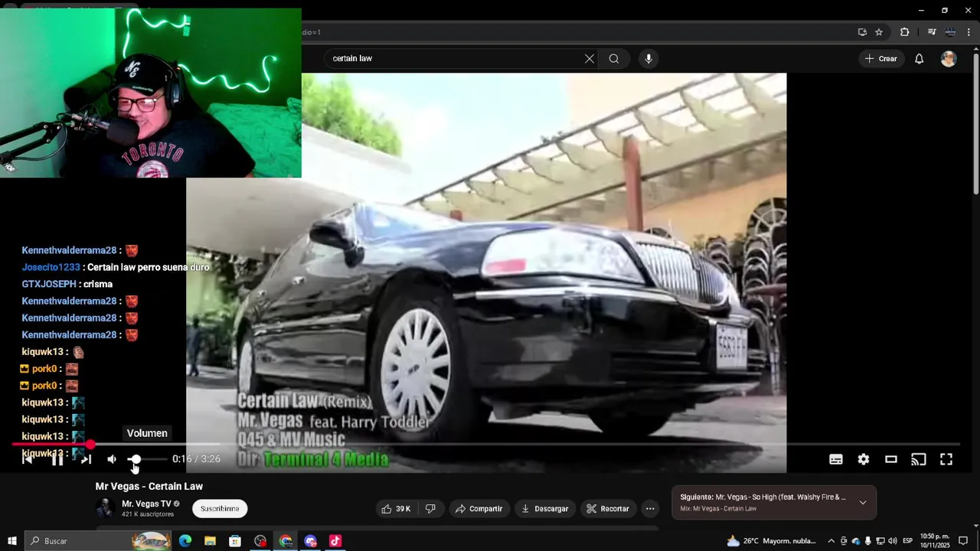Image resolution: width=980 pixels, height=551 pixels.
Task: Open the Crear button
Action: (880, 59)
